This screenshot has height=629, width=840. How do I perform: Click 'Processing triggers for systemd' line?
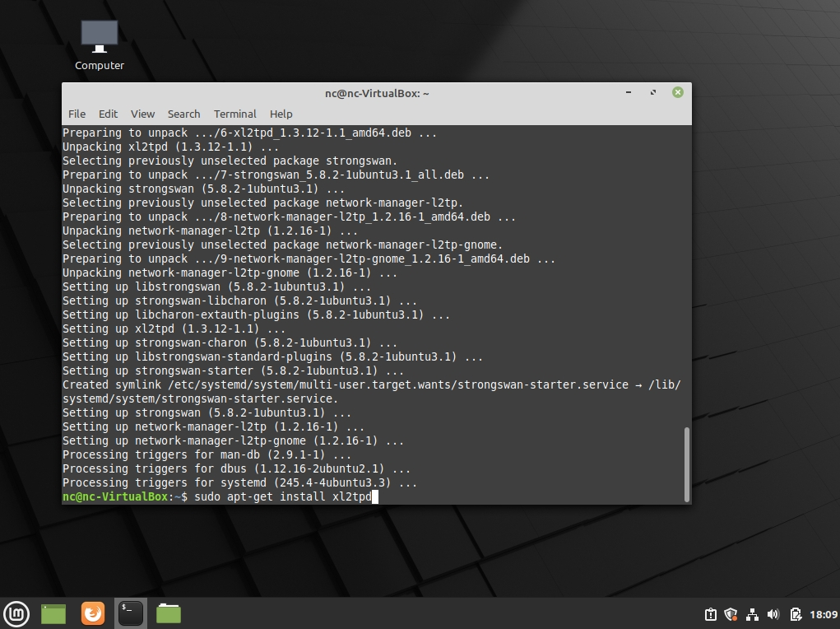pyautogui.click(x=239, y=482)
